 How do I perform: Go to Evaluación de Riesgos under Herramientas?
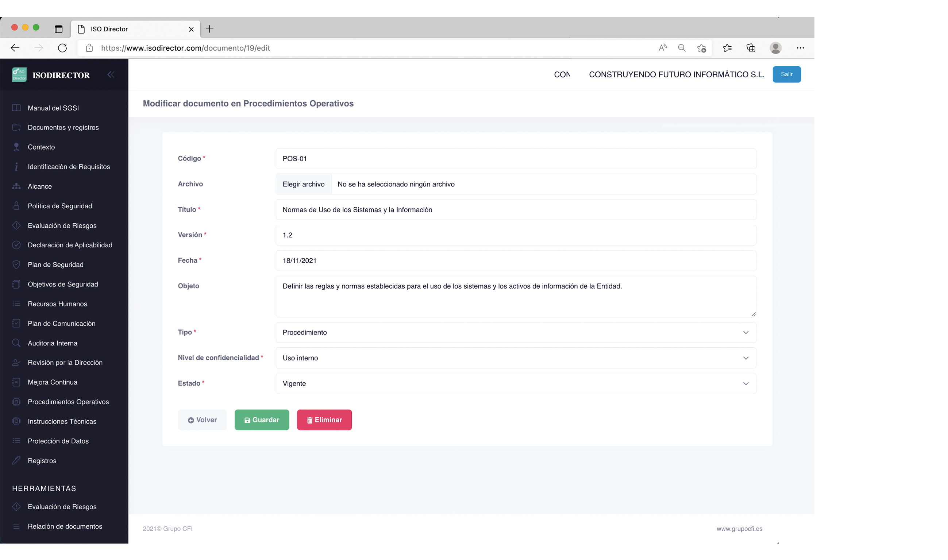62,507
